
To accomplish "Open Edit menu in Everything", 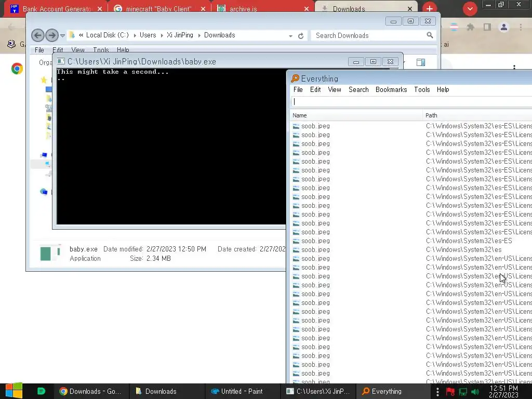I will pos(315,89).
